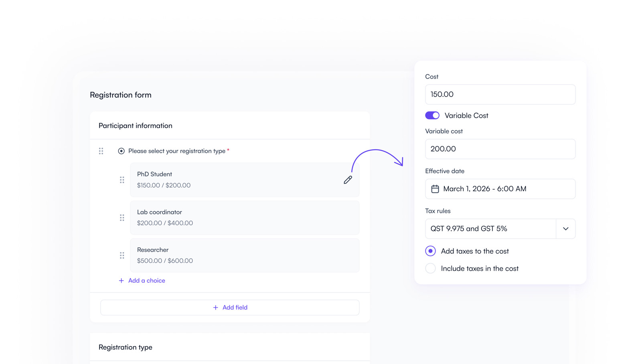Open the QST 9.975 and GST 5% selector
Image resolution: width=626 pixels, height=364 pixels.
(490, 229)
